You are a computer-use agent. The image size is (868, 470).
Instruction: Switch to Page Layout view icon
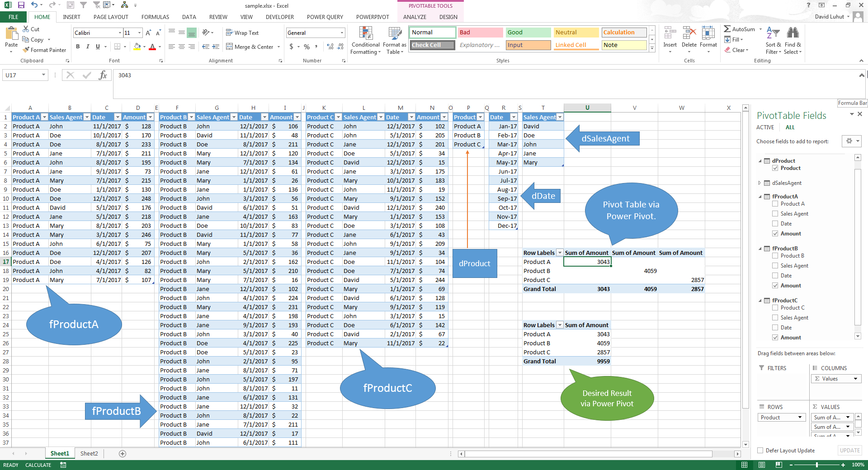coord(762,465)
